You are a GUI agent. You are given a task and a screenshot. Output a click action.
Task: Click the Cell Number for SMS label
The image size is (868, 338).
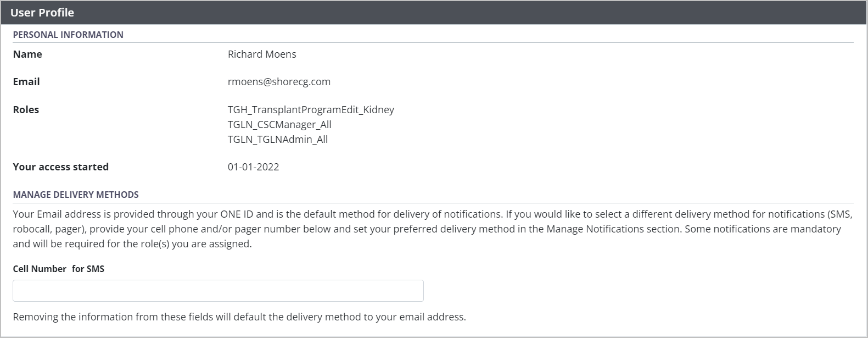pyautogui.click(x=59, y=269)
